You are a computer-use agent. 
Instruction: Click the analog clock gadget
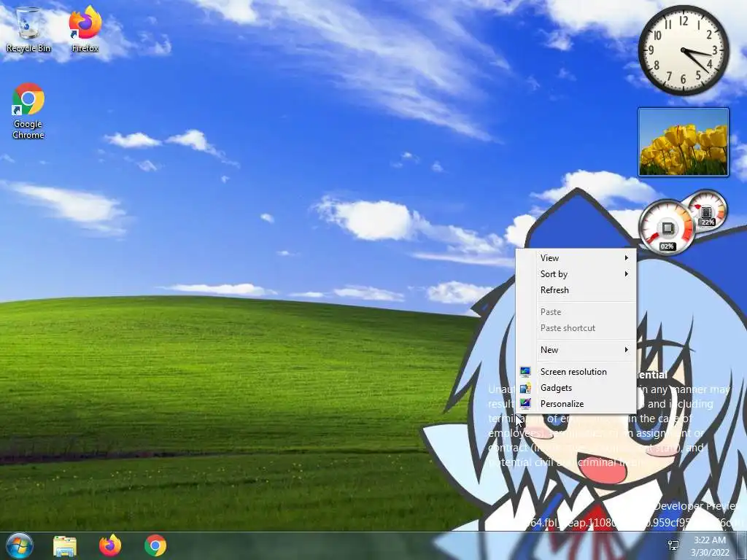[683, 50]
